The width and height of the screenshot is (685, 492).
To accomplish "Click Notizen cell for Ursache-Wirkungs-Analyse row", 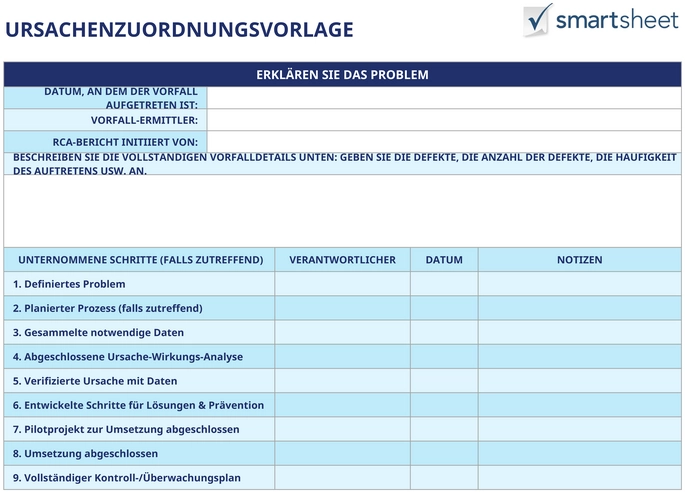I will pyautogui.click(x=580, y=357).
